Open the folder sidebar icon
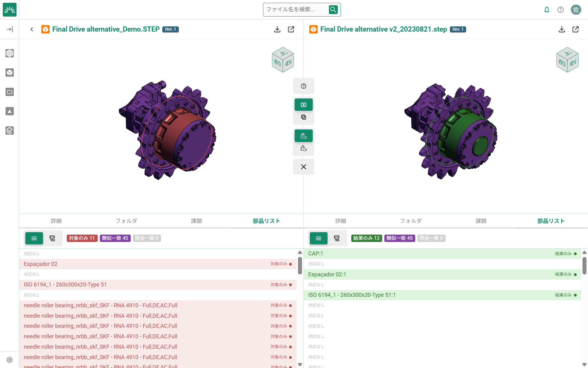Viewport: 588px width, 368px height. [x=9, y=92]
